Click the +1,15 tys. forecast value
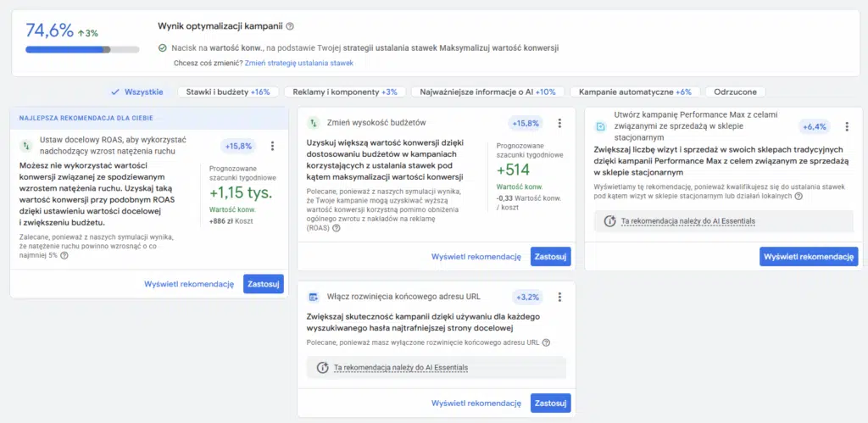This screenshot has height=423, width=868. (x=241, y=193)
